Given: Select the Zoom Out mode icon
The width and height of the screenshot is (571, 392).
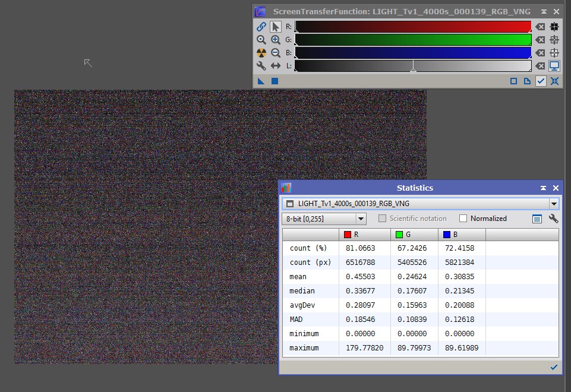Looking at the screenshot, I should click(276, 53).
